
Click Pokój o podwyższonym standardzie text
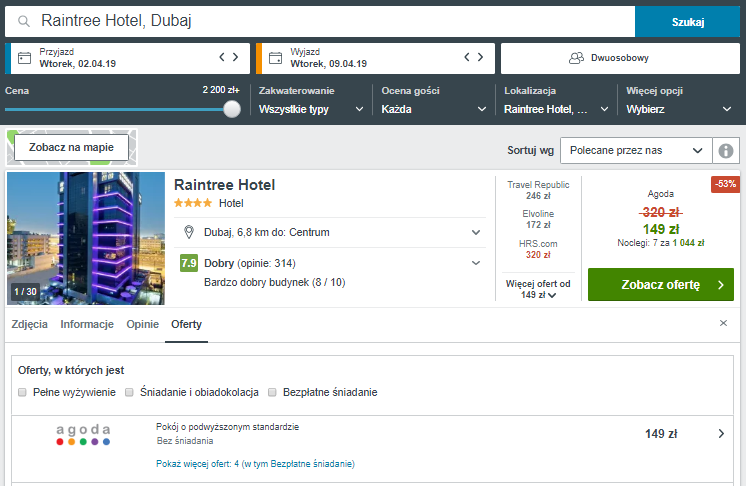(x=227, y=427)
